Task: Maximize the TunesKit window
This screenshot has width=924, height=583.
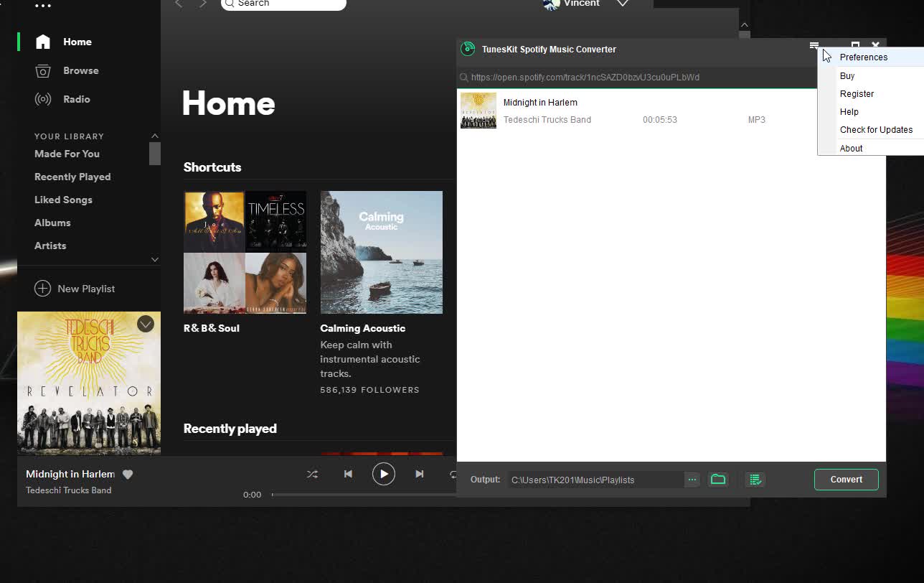Action: [855, 45]
